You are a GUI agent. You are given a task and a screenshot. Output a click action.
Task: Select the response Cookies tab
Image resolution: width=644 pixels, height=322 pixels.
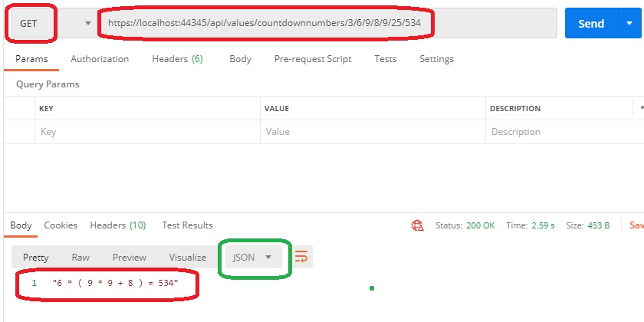coord(61,225)
